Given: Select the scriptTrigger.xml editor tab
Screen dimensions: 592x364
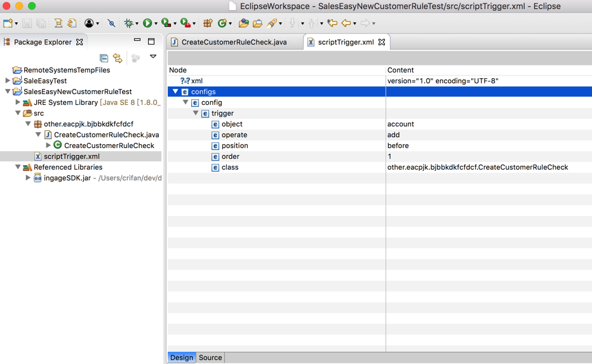Looking at the screenshot, I should click(346, 42).
